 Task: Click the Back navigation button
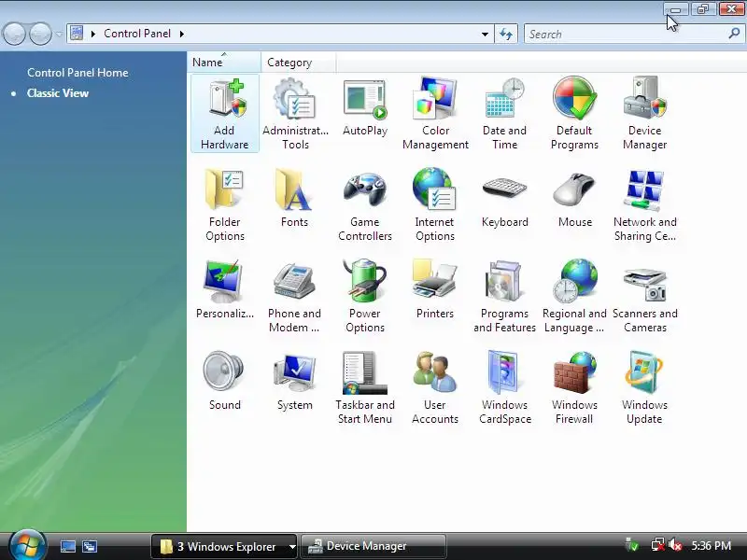[x=14, y=34]
